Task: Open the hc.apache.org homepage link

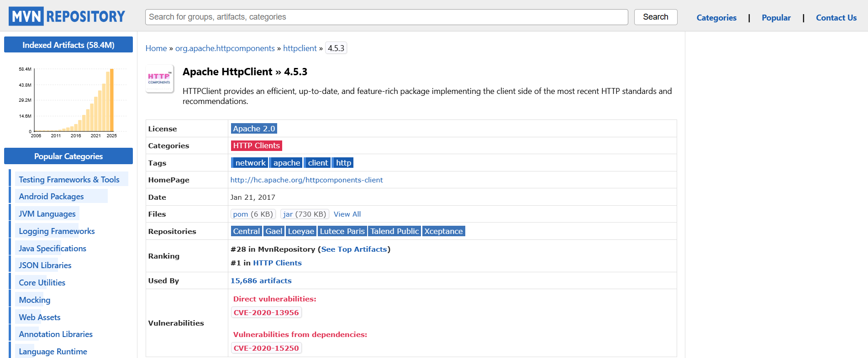Action: tap(306, 180)
